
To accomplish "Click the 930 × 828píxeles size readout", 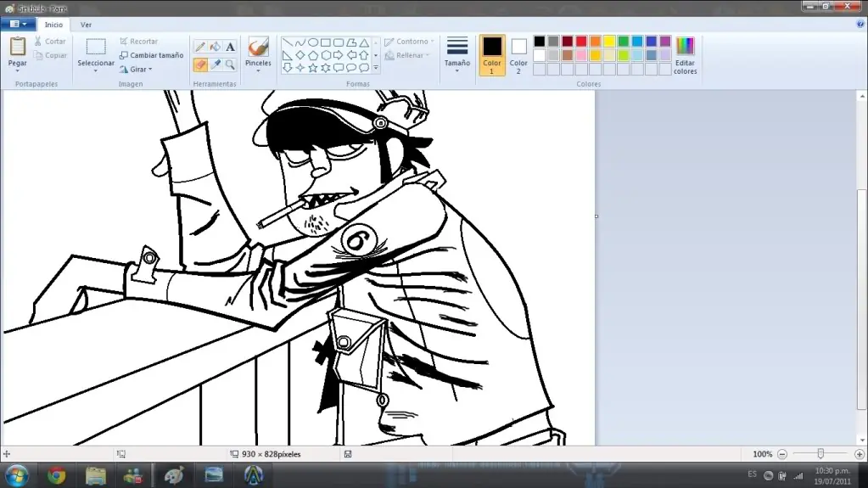I will click(x=272, y=454).
